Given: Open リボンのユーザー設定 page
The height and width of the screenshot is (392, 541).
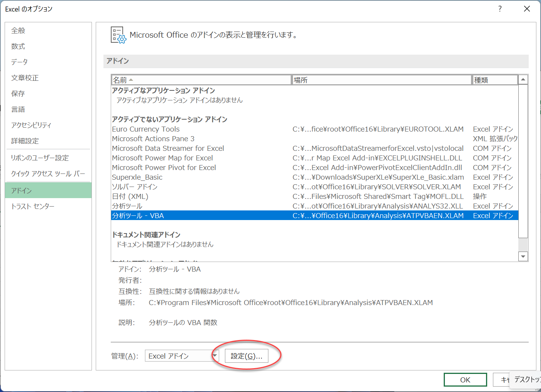Looking at the screenshot, I should point(48,158).
